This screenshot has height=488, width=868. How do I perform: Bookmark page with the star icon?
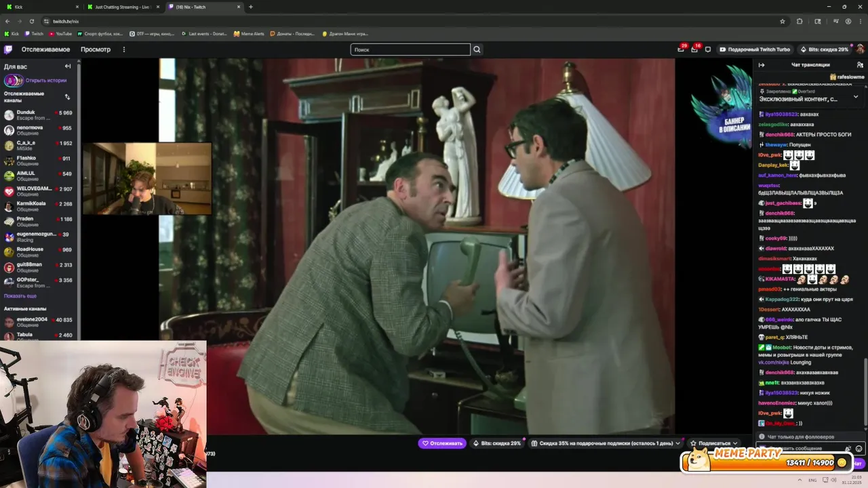tap(783, 21)
